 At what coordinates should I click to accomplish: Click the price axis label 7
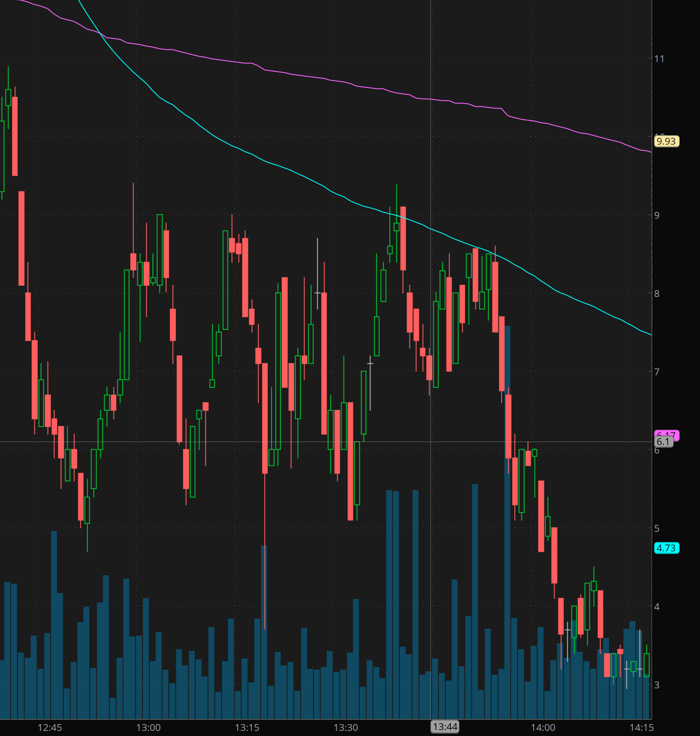click(x=657, y=372)
